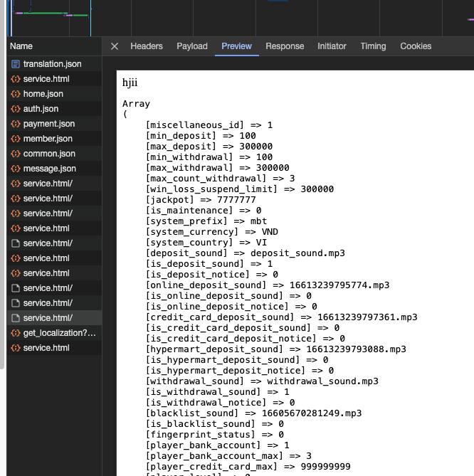This screenshot has height=476, width=474.
Task: Select the home.json request
Action: coord(54,94)
